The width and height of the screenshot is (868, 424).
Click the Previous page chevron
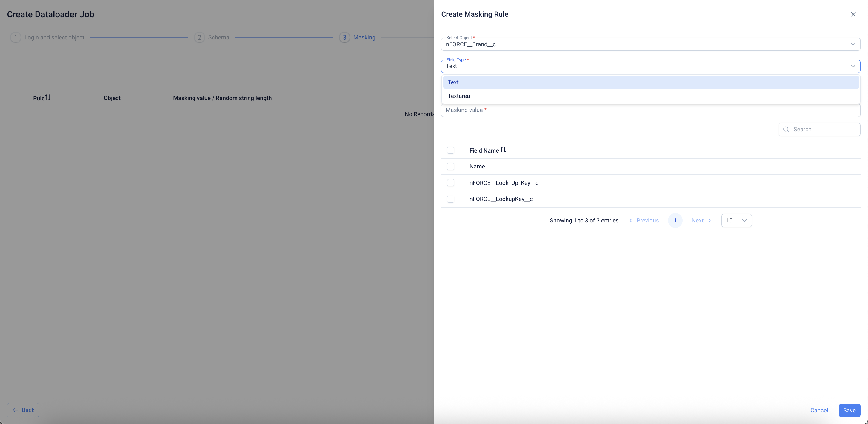tap(631, 220)
